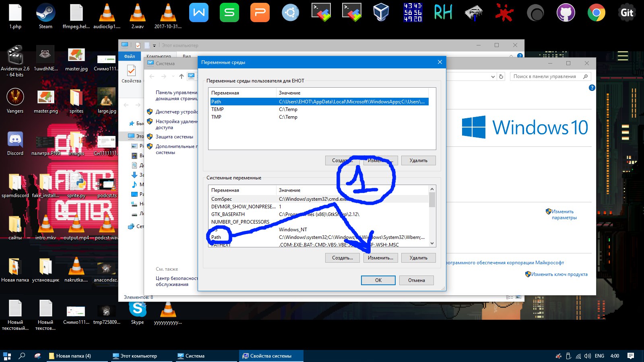The image size is (644, 362).
Task: Go up one level in Система window
Action: (182, 76)
